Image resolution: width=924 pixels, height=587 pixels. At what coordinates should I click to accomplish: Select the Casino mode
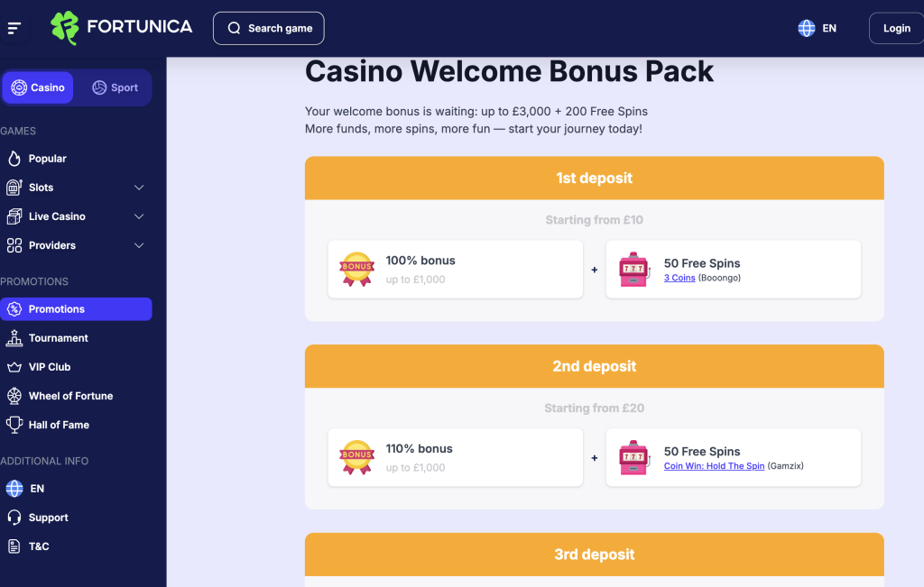pos(38,87)
